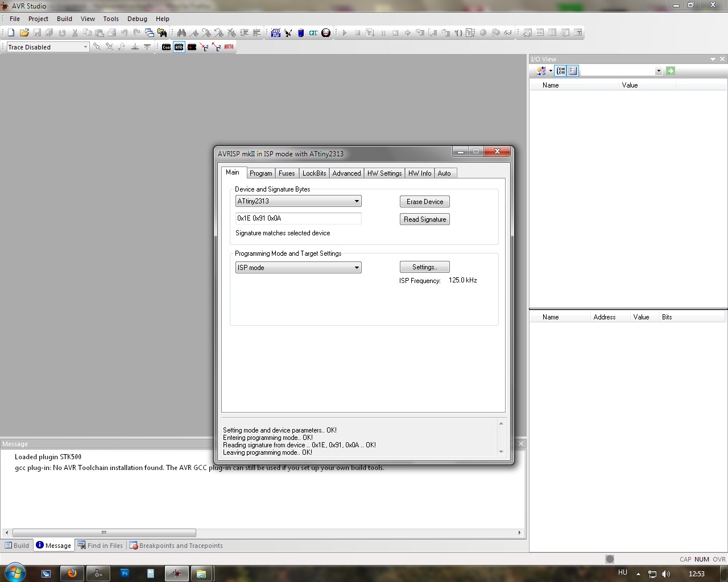Open the Project menu
Image resolution: width=728 pixels, height=582 pixels.
[x=38, y=19]
